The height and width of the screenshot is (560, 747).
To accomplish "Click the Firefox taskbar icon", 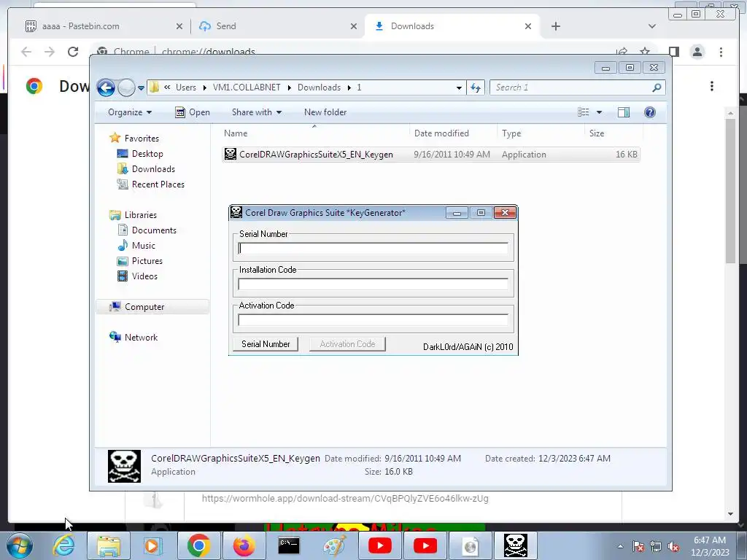I will [244, 545].
